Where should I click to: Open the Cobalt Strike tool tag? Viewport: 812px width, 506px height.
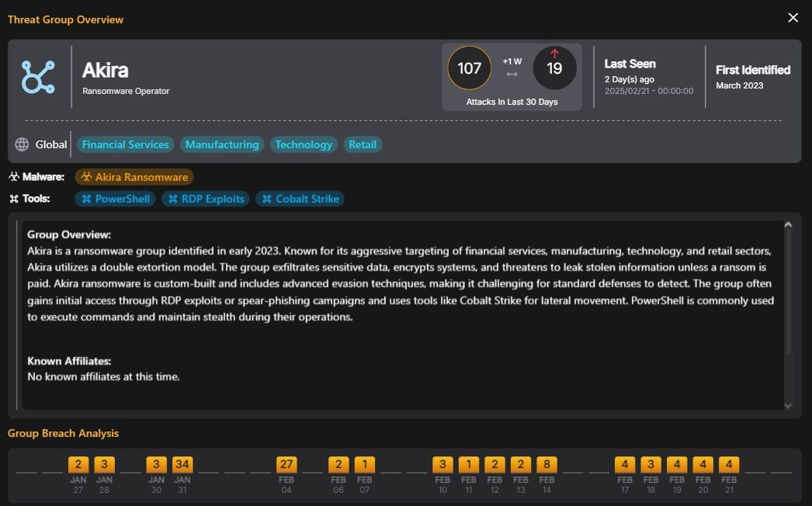click(x=300, y=199)
